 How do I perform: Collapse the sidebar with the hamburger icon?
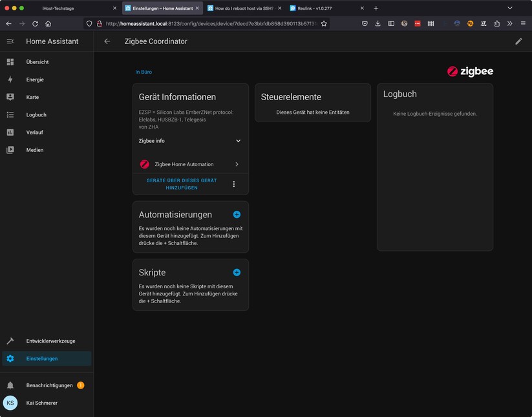[10, 41]
